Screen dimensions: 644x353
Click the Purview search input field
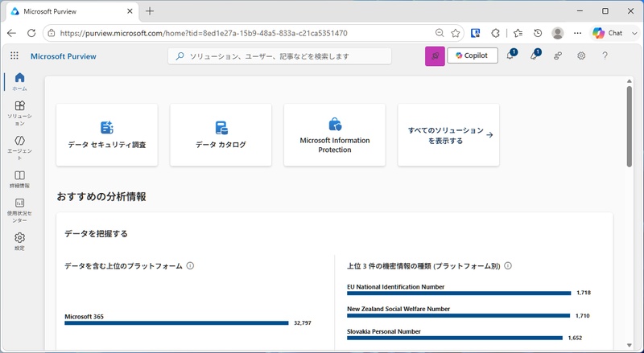coord(279,56)
